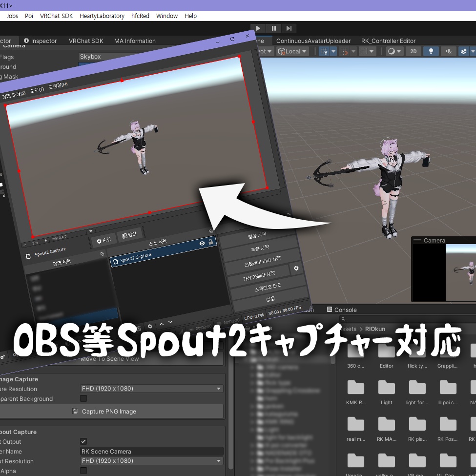This screenshot has width=476, height=476.
Task: Open the HeartyLaboratory menu
Action: coord(102,16)
